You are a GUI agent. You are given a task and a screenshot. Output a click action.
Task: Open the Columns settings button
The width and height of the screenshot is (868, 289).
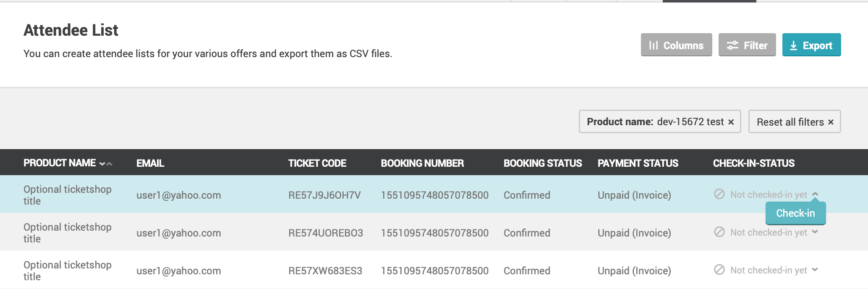click(x=676, y=45)
